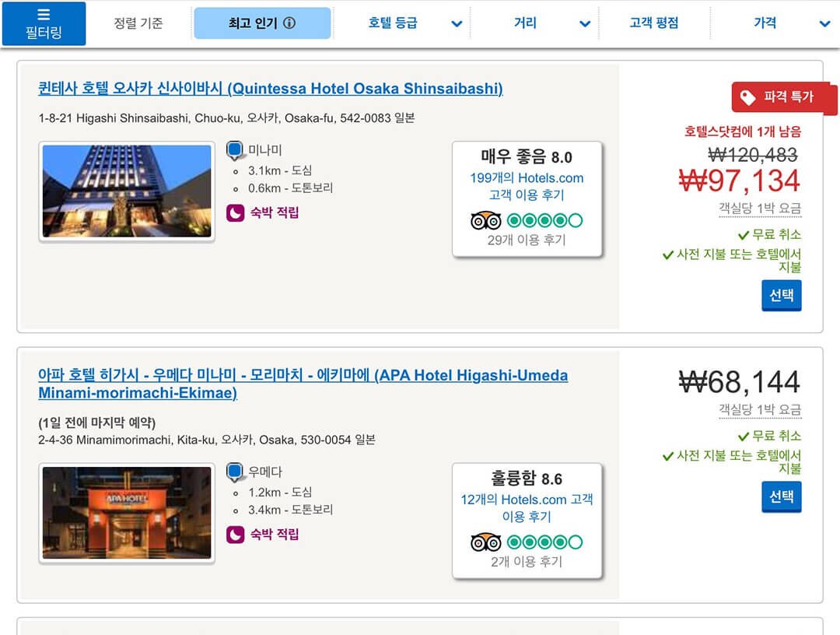Open Quintessa Hotel Osaka Shinsaibashi link
The image size is (840, 635).
(x=271, y=89)
